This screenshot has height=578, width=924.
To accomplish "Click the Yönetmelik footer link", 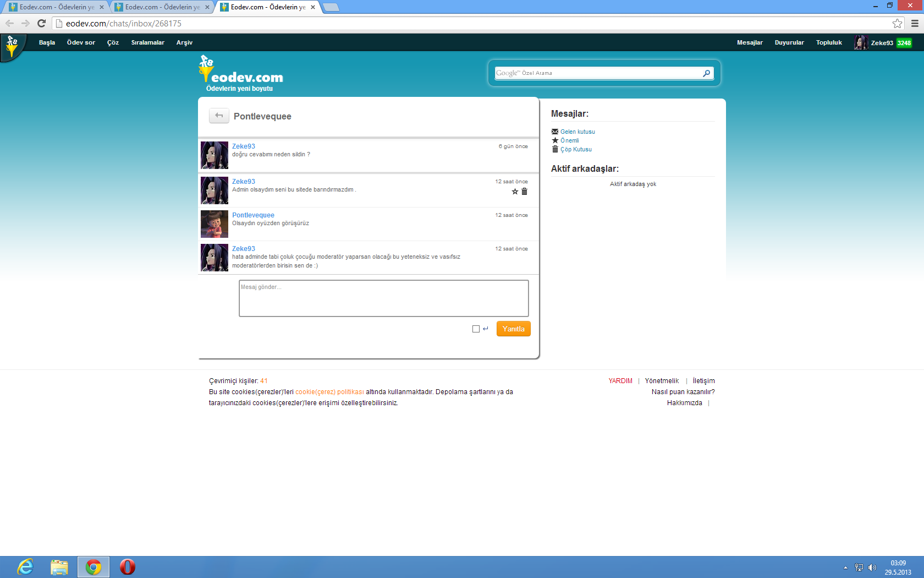I will (662, 381).
